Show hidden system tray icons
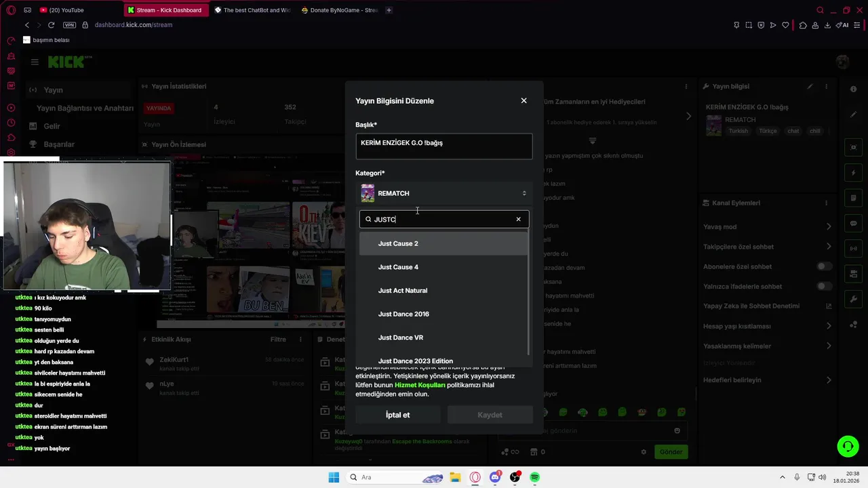This screenshot has width=868, height=488. [x=782, y=477]
